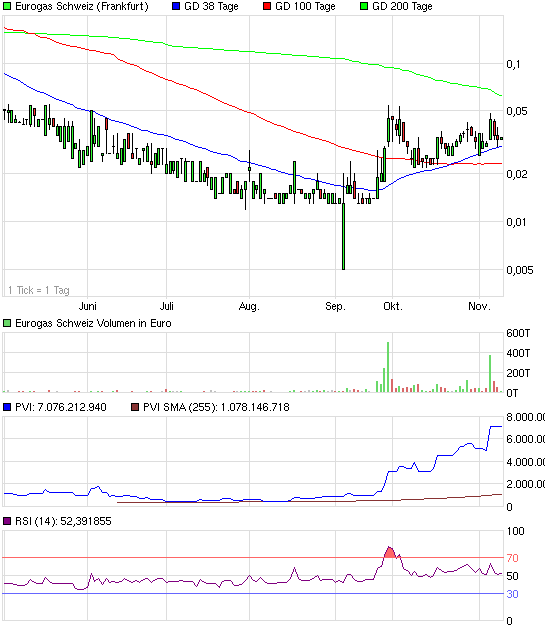Click the 'Eurogas Schweiz Volumen in Euro' label
This screenshot has height=629, width=545.
click(93, 323)
